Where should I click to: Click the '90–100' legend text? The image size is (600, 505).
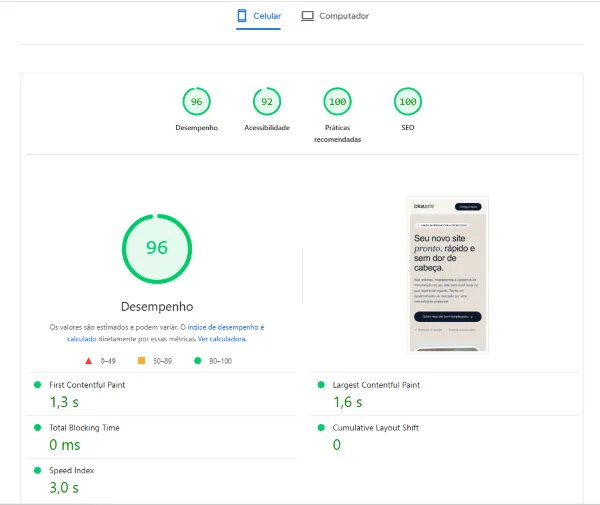point(220,361)
